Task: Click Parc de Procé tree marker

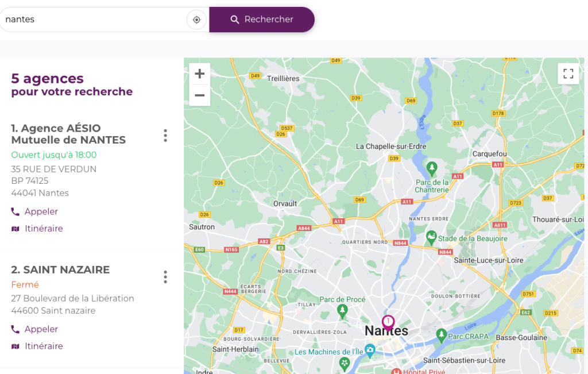Action: click(x=342, y=311)
